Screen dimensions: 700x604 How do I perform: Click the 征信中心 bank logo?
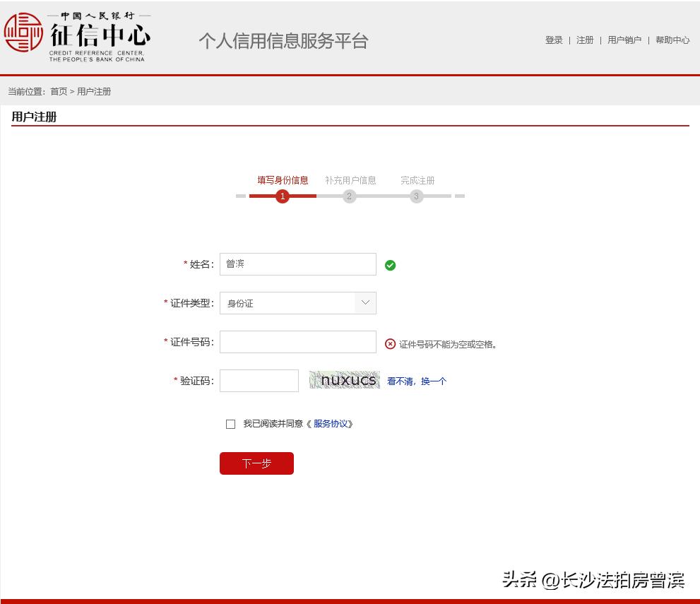click(x=24, y=34)
